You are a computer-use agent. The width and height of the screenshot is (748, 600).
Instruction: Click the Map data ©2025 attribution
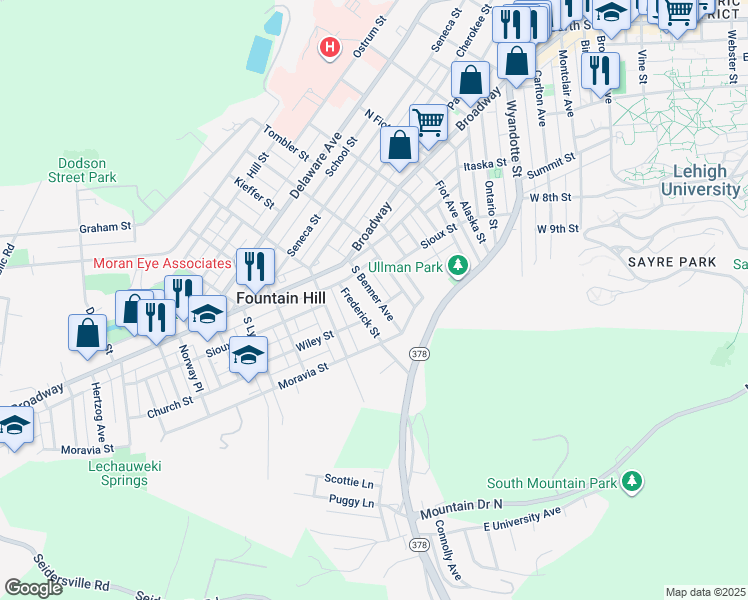tap(706, 592)
